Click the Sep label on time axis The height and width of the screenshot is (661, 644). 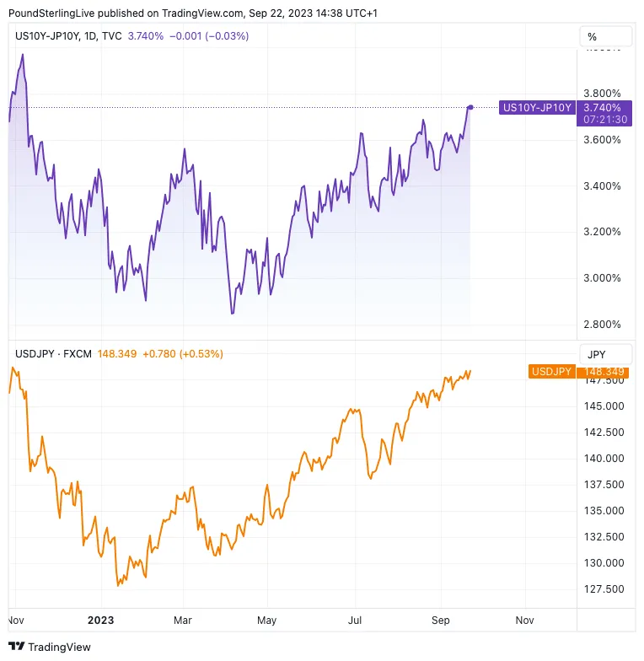(x=439, y=620)
